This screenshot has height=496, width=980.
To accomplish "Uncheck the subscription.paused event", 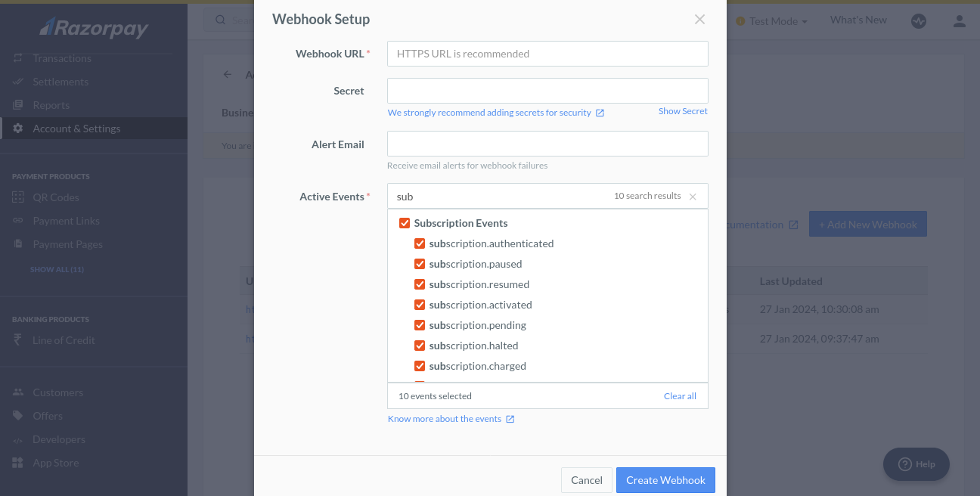I will tap(420, 264).
